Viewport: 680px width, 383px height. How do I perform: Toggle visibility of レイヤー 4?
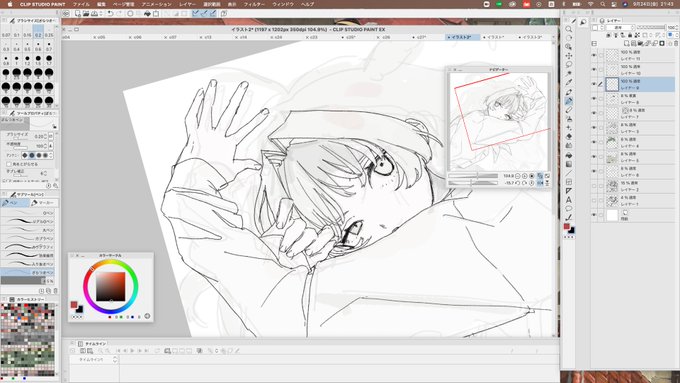click(594, 142)
